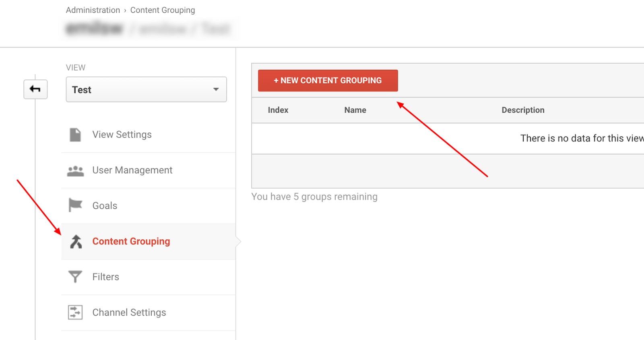Viewport: 644px width, 340px height.
Task: Select Content Grouping in the sidebar
Action: coord(131,241)
